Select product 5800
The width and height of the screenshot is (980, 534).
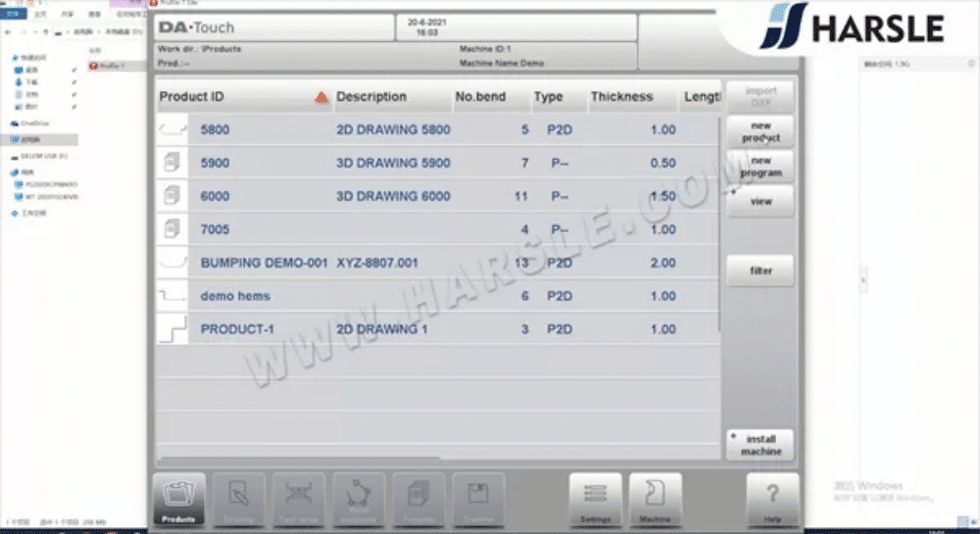click(x=437, y=130)
